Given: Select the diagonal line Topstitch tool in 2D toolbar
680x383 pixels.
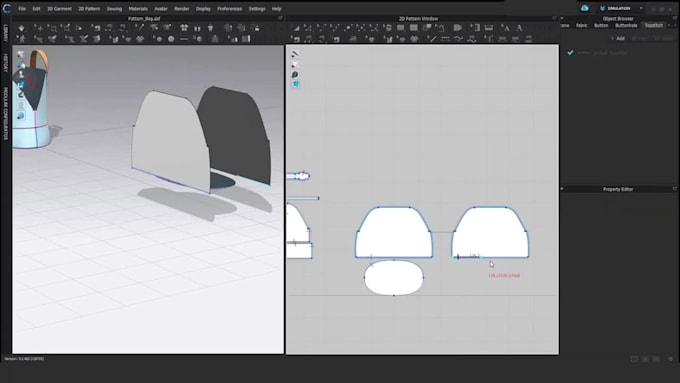Looking at the screenshot, I should click(432, 39).
